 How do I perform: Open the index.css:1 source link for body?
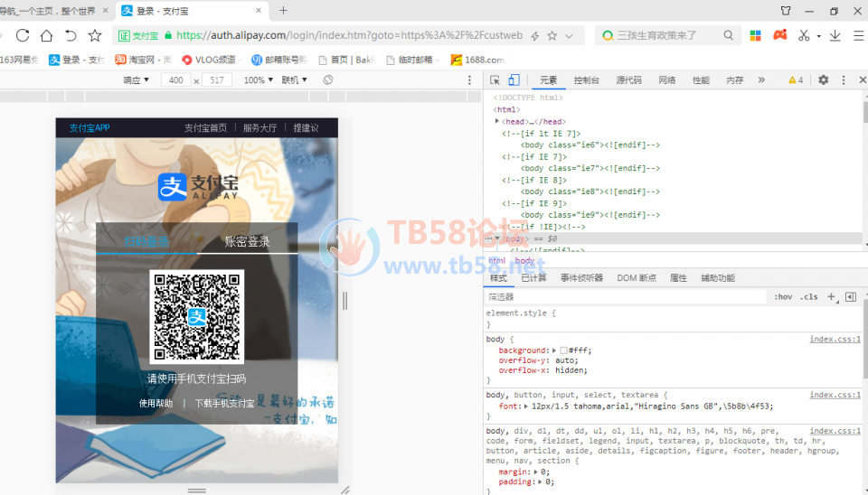tap(835, 340)
